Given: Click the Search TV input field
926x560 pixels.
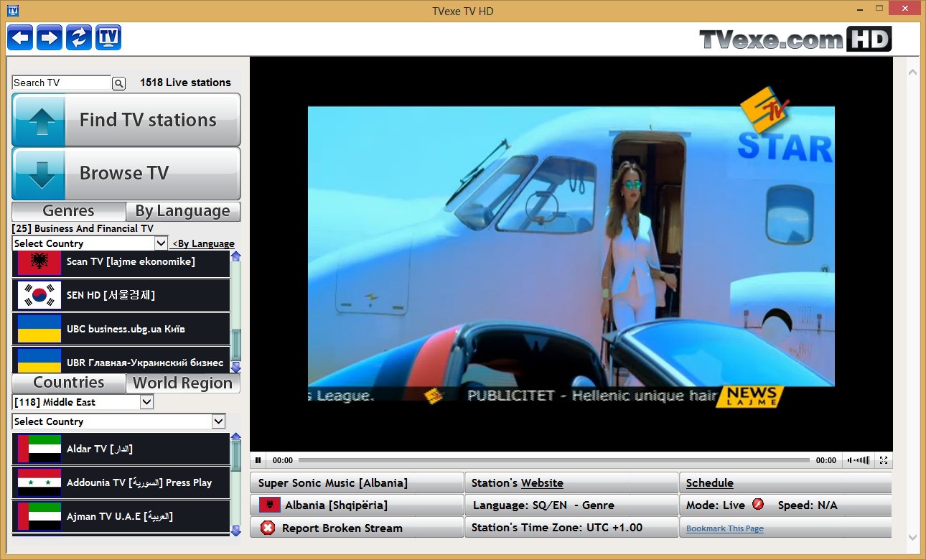Looking at the screenshot, I should pyautogui.click(x=62, y=83).
